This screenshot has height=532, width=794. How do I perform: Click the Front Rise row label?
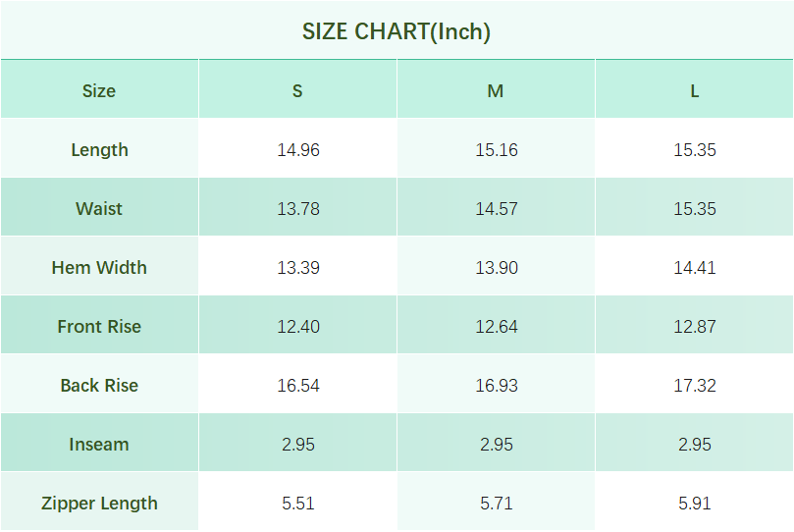[99, 327]
